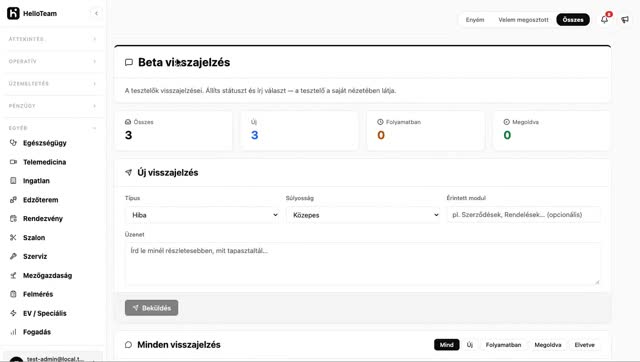Filter feedback list by Új

click(470, 345)
